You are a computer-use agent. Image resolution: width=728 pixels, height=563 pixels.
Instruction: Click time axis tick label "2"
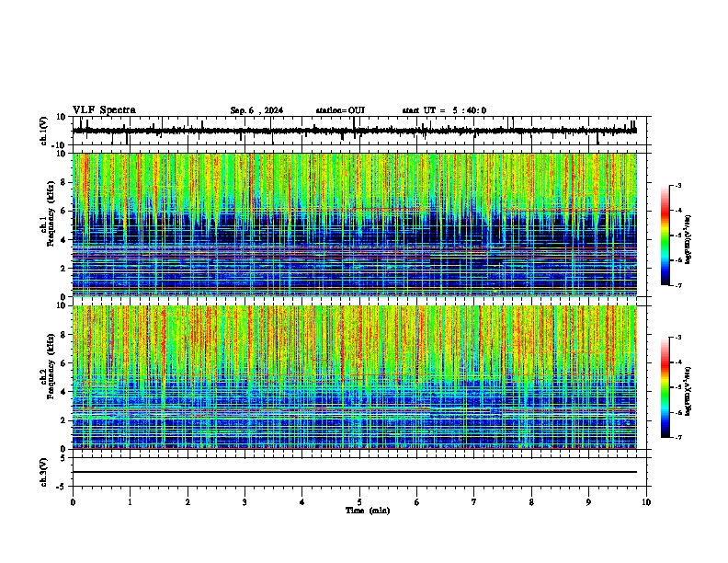pos(188,502)
